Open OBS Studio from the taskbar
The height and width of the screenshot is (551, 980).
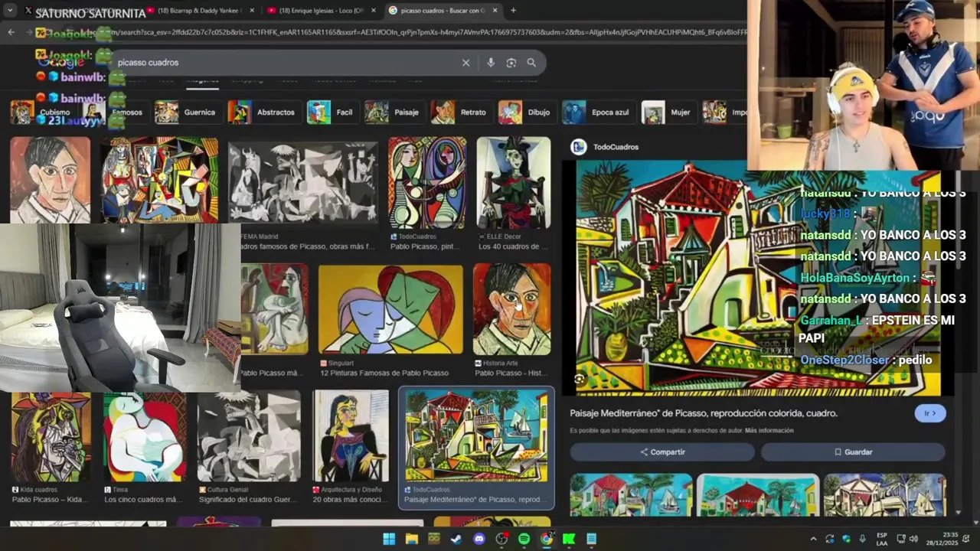point(501,539)
